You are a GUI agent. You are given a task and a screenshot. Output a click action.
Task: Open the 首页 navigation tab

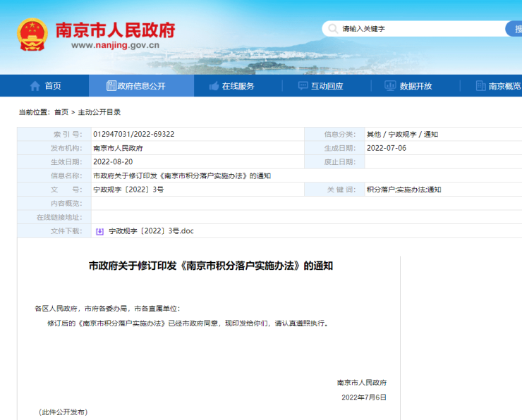[53, 86]
